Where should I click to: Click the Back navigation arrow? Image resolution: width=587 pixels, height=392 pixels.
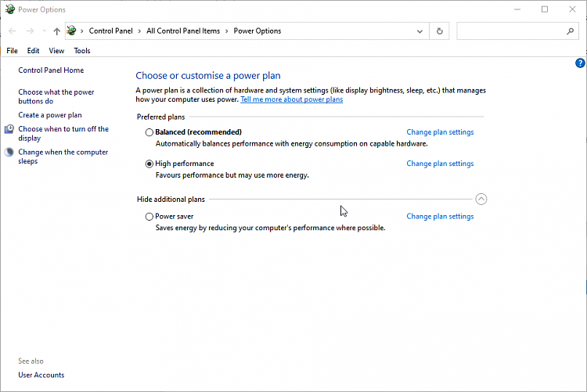tap(12, 31)
